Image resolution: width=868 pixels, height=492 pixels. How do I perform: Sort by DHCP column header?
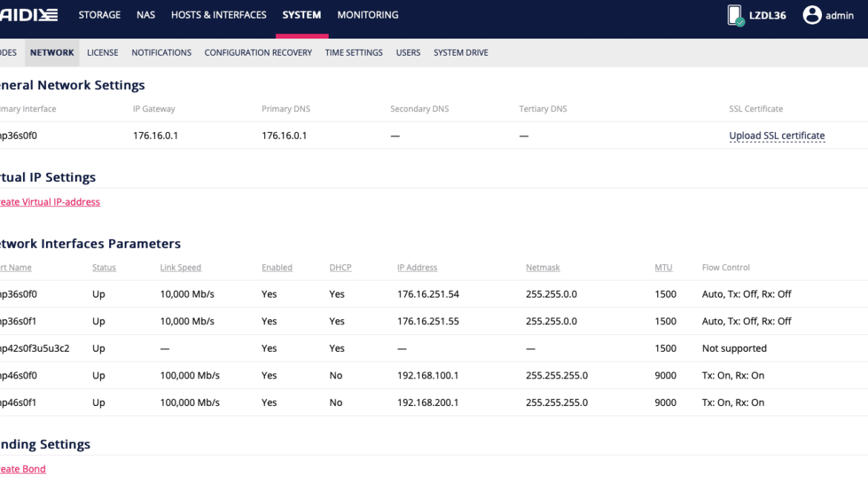click(341, 267)
